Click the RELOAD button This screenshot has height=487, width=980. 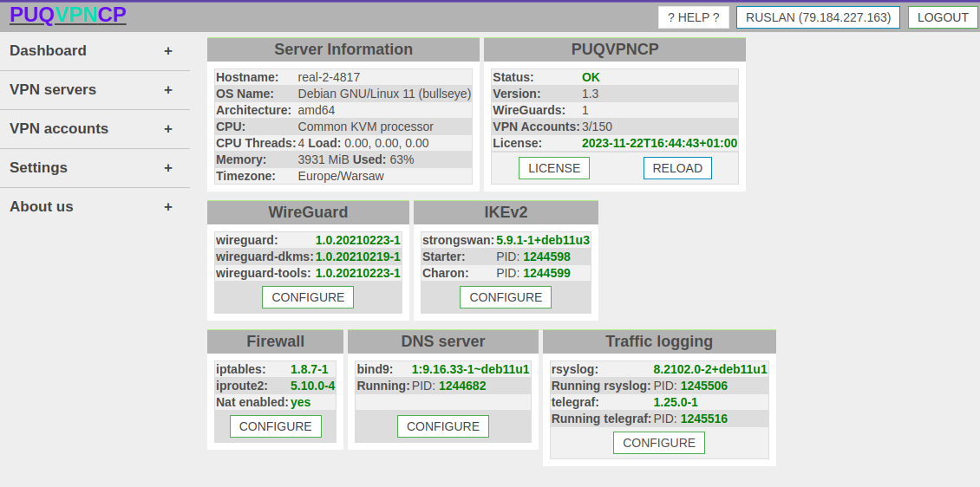[x=677, y=168]
